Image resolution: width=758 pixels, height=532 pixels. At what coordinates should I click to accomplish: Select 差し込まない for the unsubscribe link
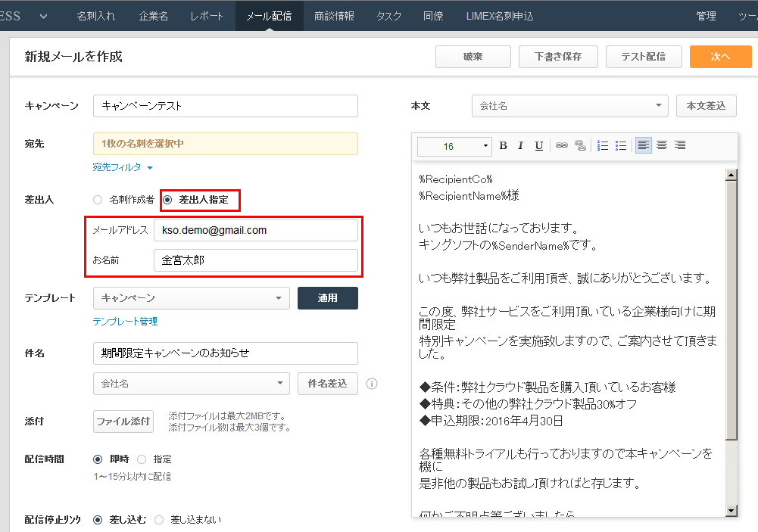pos(159,520)
